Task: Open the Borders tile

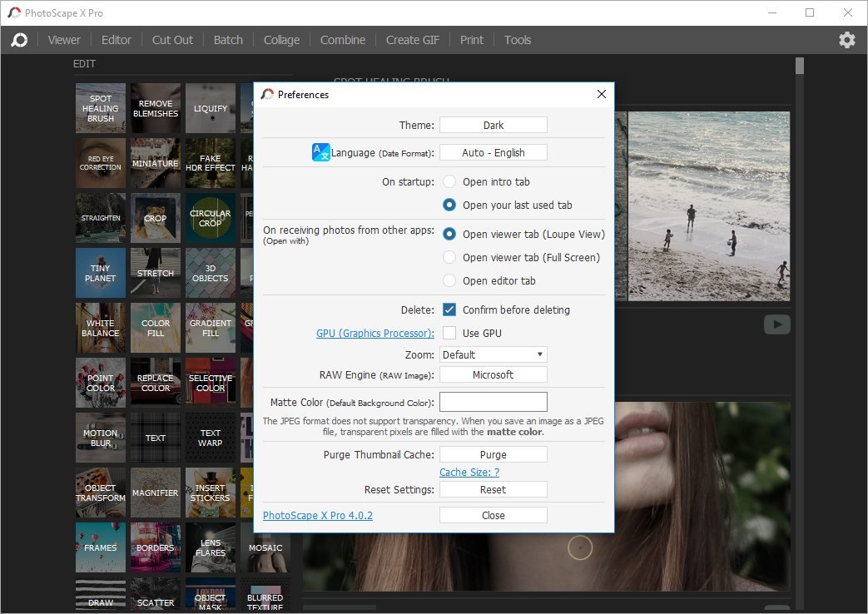Action: pos(156,547)
